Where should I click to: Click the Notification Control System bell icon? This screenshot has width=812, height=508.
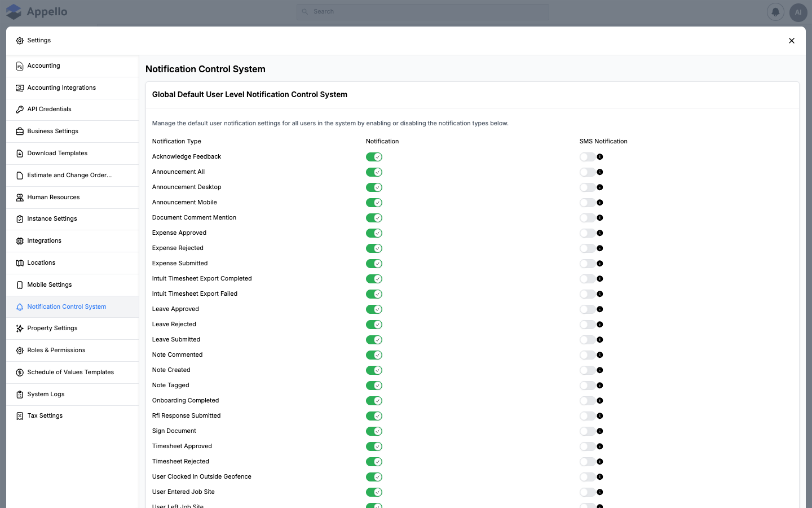tap(20, 307)
